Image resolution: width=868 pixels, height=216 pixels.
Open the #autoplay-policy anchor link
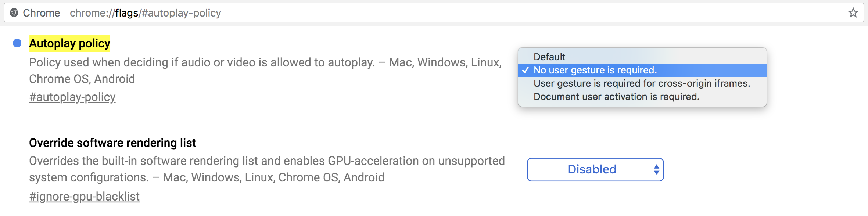click(72, 97)
